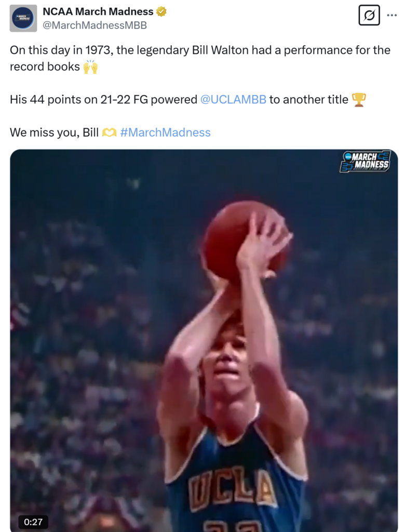Screen dimensions: 405x532
Task: Open the @MarchMadnessMBB handle
Action: coord(95,25)
